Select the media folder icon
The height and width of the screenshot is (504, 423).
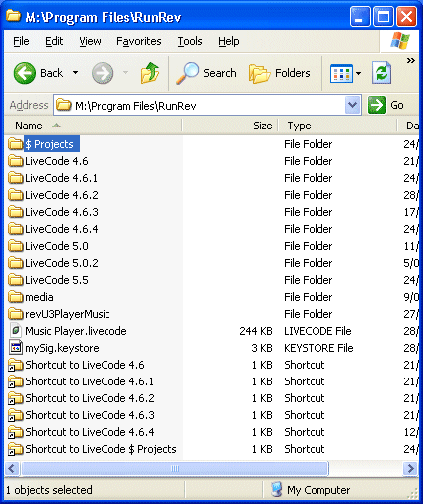point(15,297)
